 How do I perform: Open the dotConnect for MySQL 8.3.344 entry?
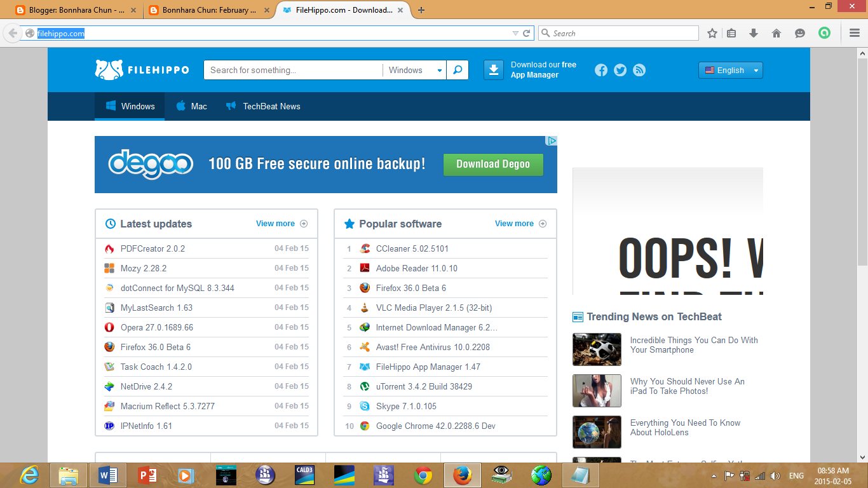[177, 288]
